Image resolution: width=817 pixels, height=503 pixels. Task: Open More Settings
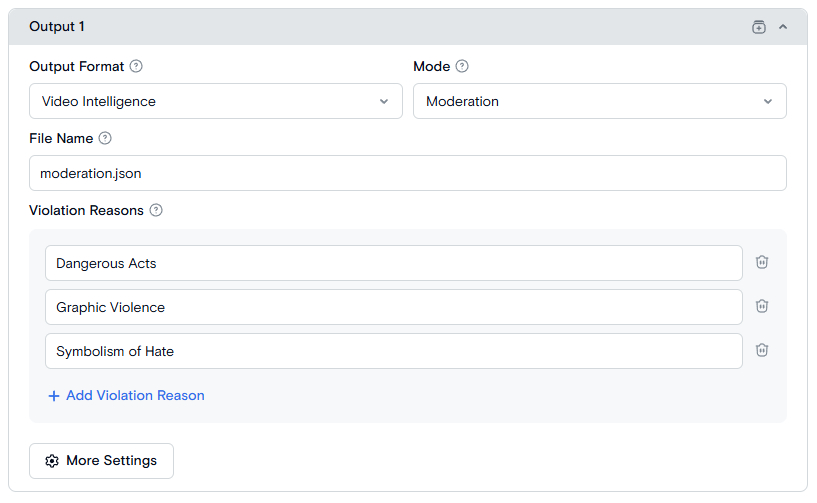[101, 461]
